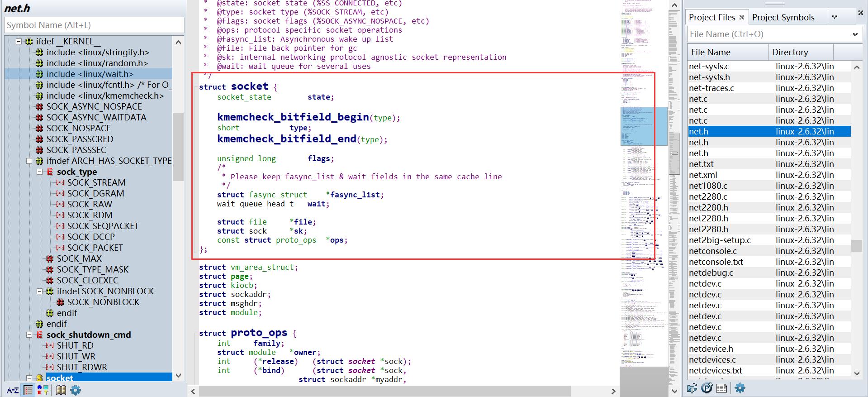Click the SOCK_DGRAM enum constant icon
This screenshot has width=868, height=397.
pyautogui.click(x=60, y=193)
